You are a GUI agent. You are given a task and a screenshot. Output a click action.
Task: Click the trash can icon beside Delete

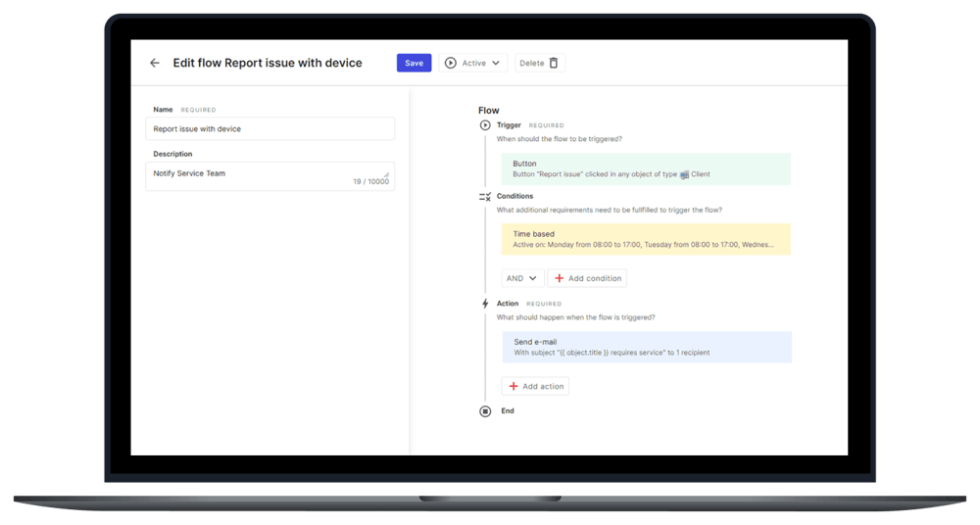pyautogui.click(x=553, y=63)
